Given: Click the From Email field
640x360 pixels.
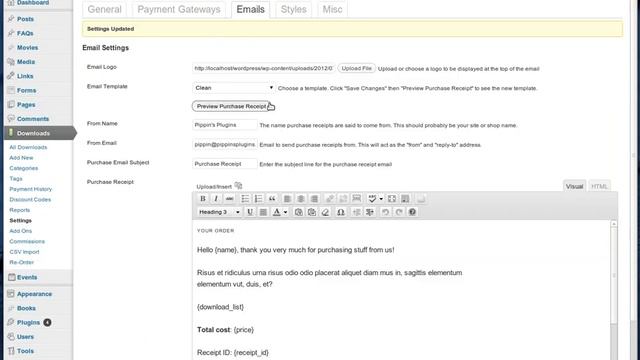Looking at the screenshot, I should click(225, 144).
